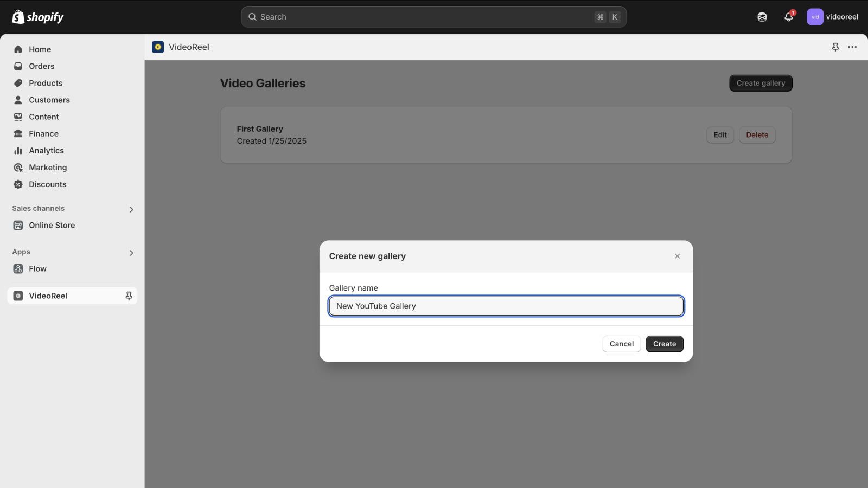Click the VideoReel app icon in the header

point(158,47)
